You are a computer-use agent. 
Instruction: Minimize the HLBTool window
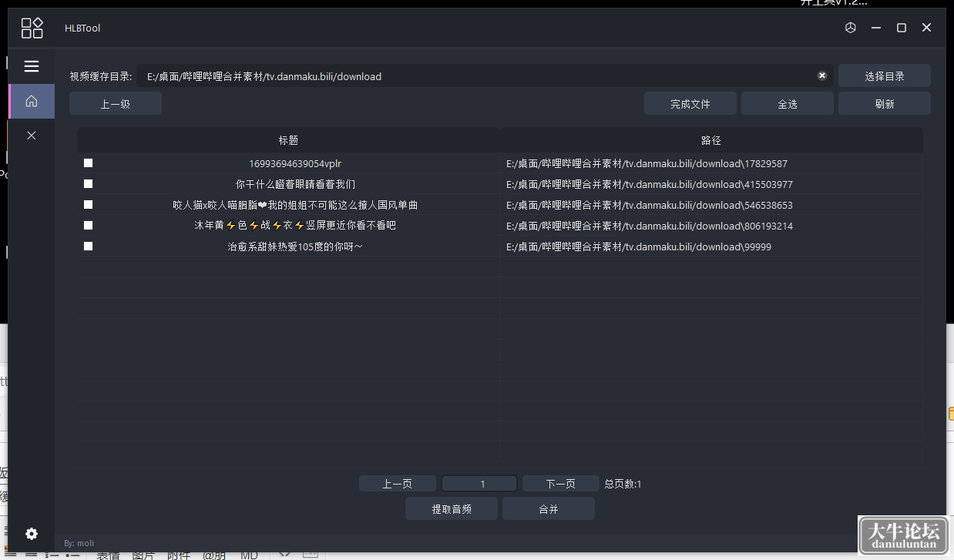point(876,28)
